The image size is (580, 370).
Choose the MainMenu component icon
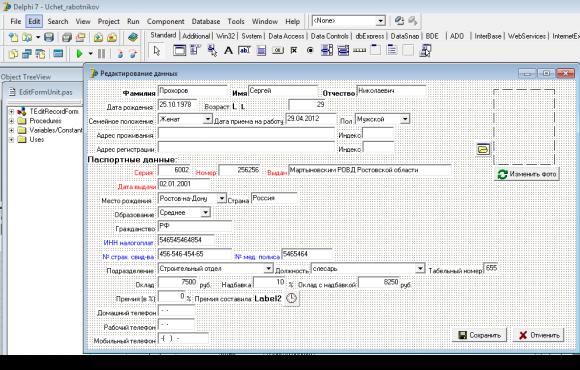(195, 50)
